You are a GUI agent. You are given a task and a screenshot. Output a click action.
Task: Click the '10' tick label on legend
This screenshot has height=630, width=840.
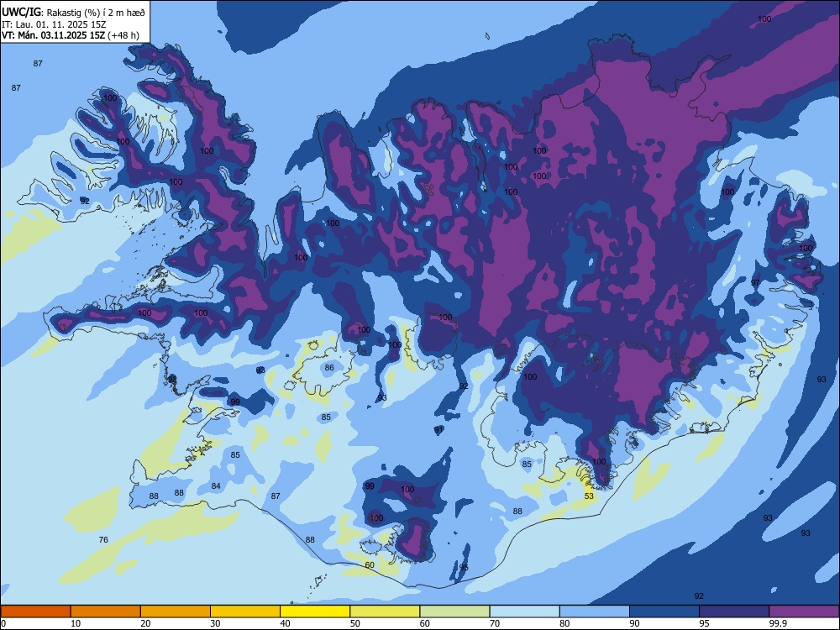pos(76,623)
